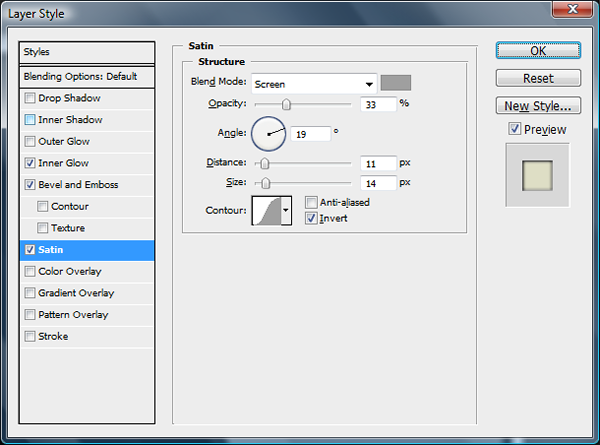
Task: Expand the Contour picker arrow
Action: click(x=287, y=210)
